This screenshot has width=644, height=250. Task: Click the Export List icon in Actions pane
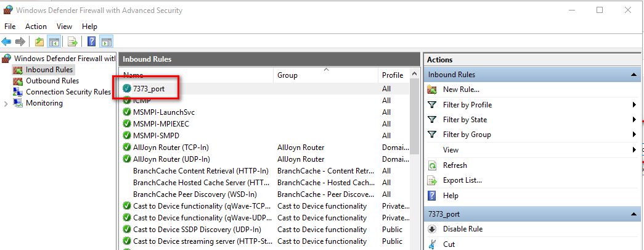tap(432, 180)
